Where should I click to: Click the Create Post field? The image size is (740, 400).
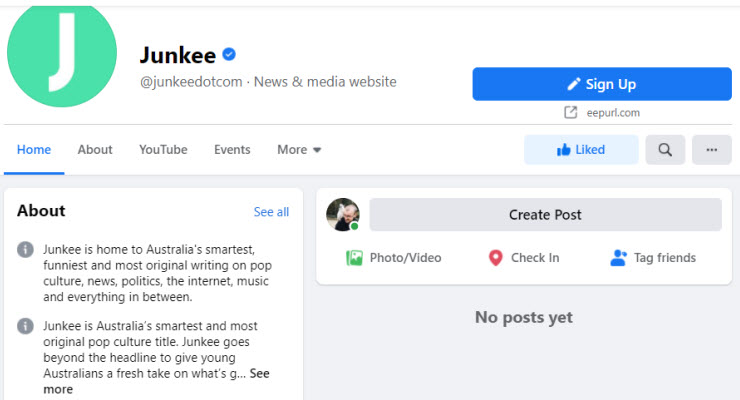pyautogui.click(x=545, y=214)
